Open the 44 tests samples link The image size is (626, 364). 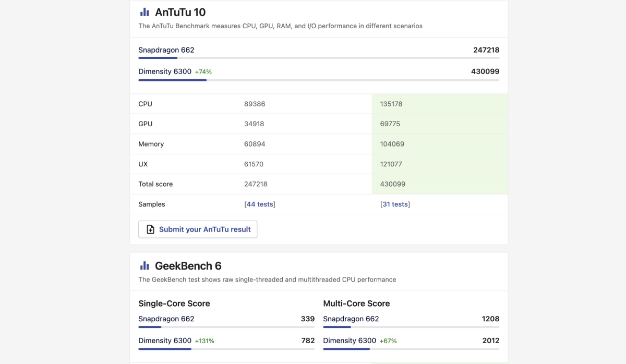coord(260,204)
